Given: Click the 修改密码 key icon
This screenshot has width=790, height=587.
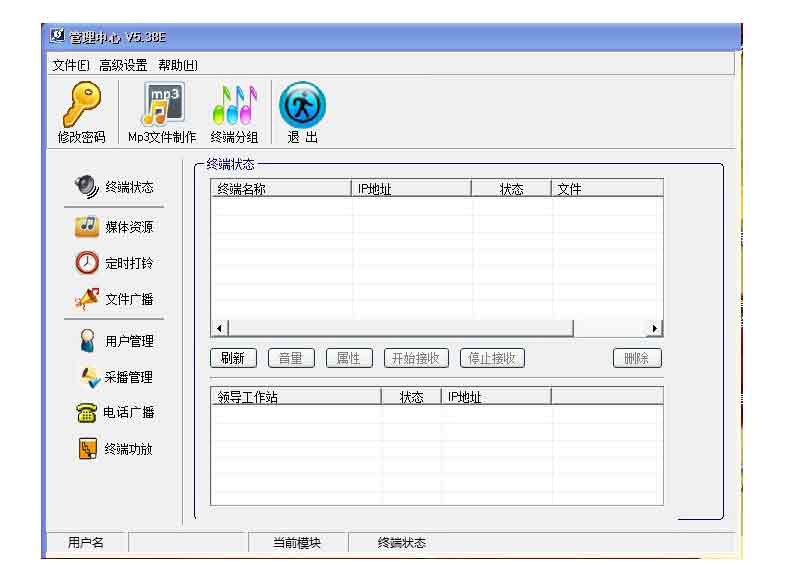Looking at the screenshot, I should [82, 104].
